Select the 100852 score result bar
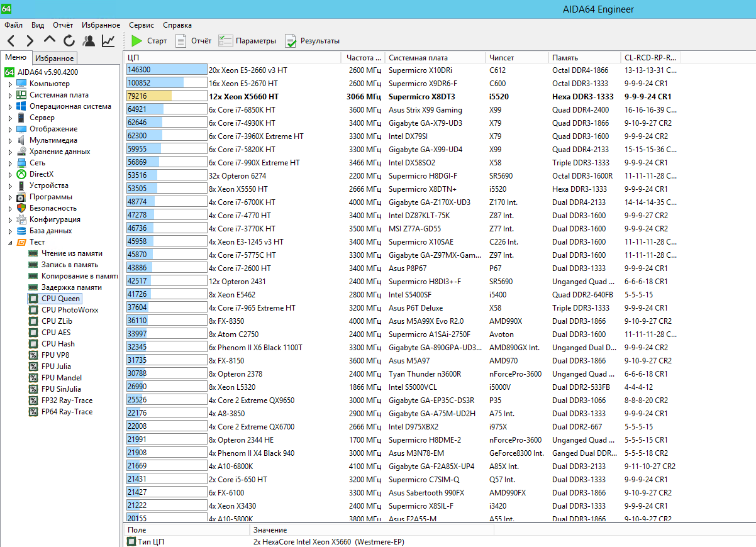This screenshot has height=547, width=756. [x=167, y=83]
